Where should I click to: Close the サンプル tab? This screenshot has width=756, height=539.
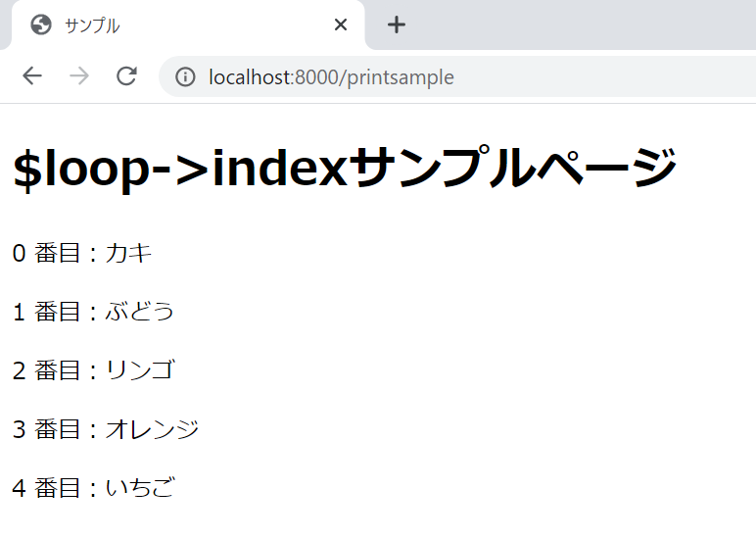[341, 25]
